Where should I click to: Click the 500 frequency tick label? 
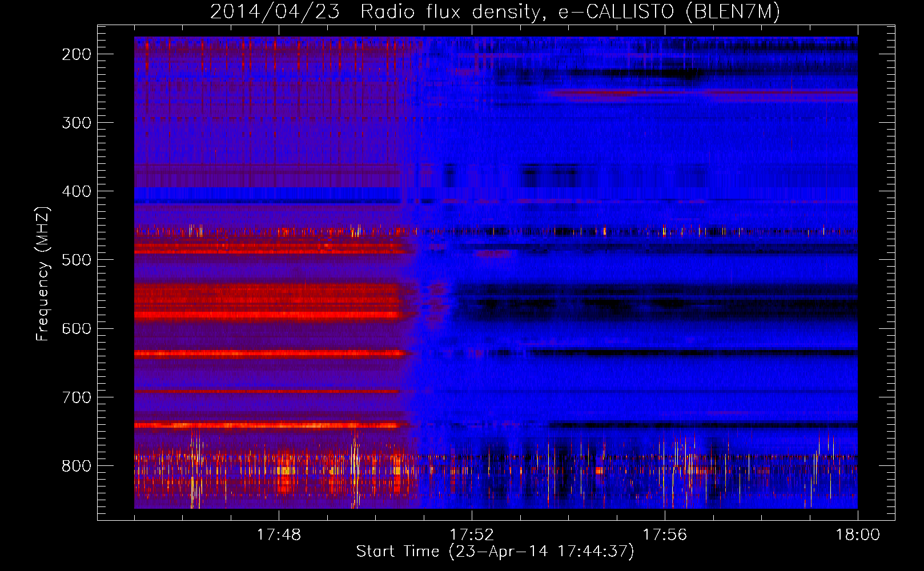pyautogui.click(x=77, y=260)
